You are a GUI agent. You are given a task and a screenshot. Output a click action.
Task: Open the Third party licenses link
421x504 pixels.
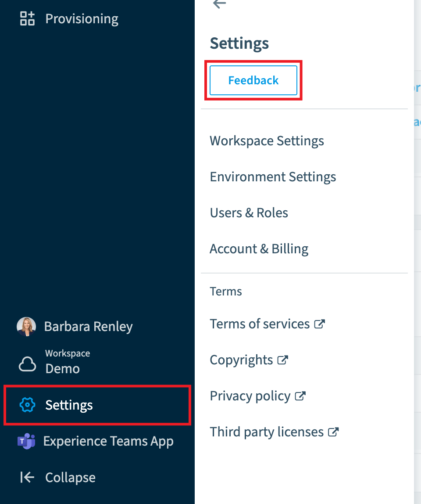click(x=267, y=432)
